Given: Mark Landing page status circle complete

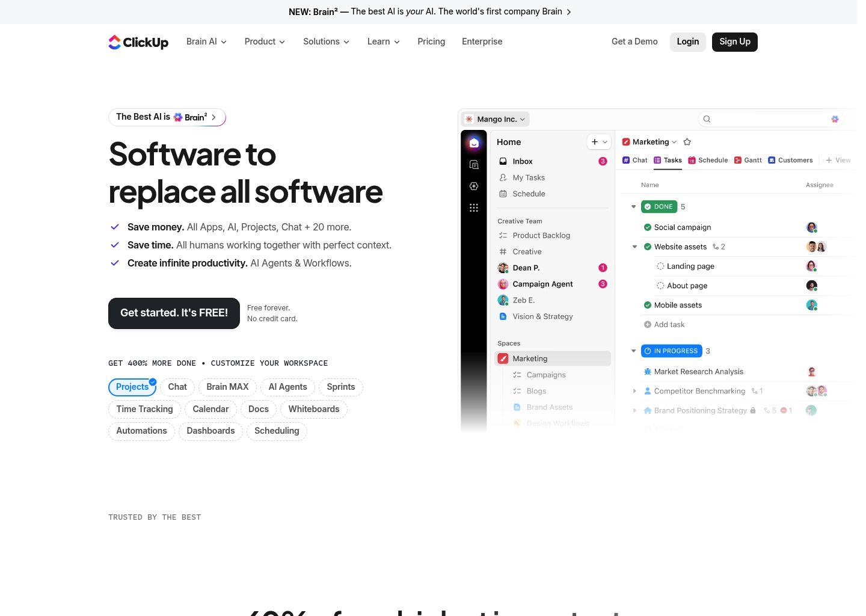Looking at the screenshot, I should click(660, 266).
